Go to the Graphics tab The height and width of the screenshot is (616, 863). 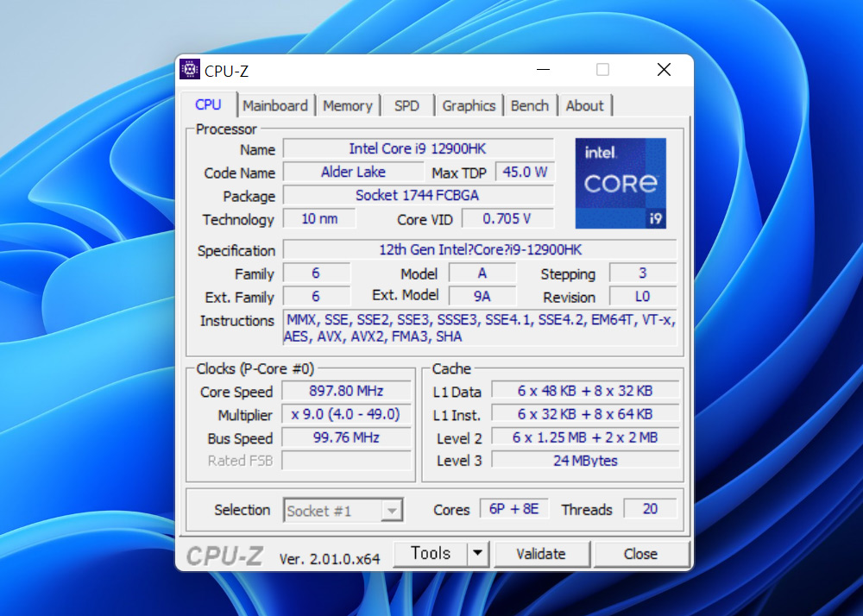pyautogui.click(x=469, y=105)
